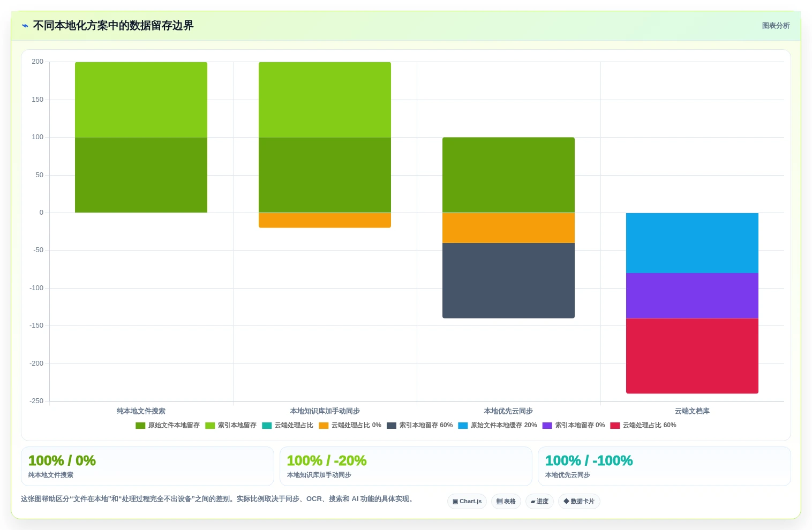Click red swatch for 云端处理占比 60%
The height and width of the screenshot is (530, 812).
coord(615,426)
